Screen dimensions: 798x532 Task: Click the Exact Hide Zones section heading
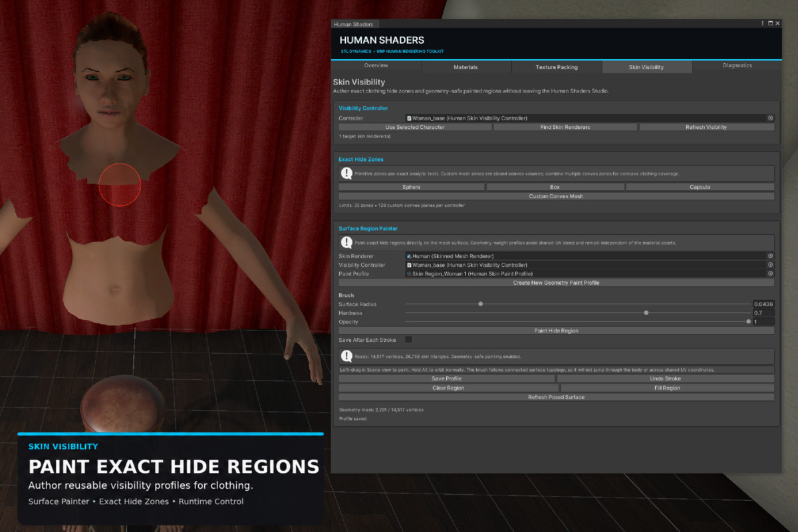point(361,160)
